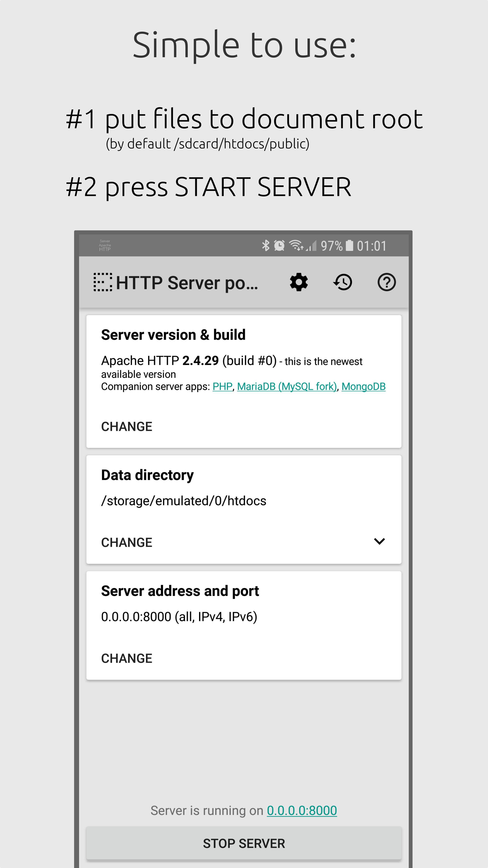Click CHANGE under Data directory

click(127, 542)
